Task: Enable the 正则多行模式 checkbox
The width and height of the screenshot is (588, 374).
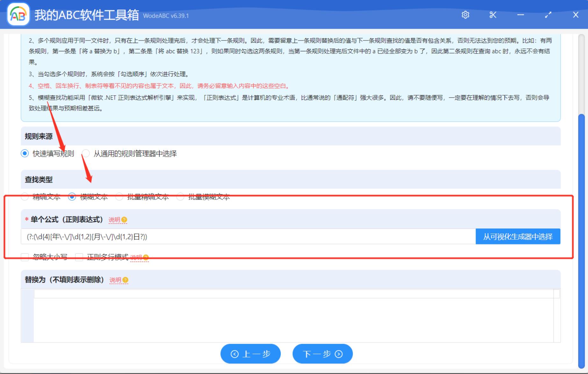Action: click(x=79, y=257)
